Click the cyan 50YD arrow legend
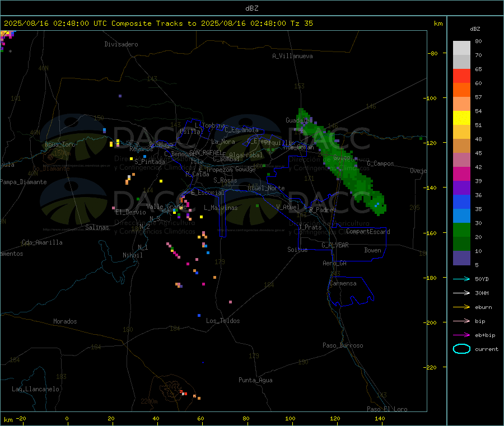 tap(461, 279)
